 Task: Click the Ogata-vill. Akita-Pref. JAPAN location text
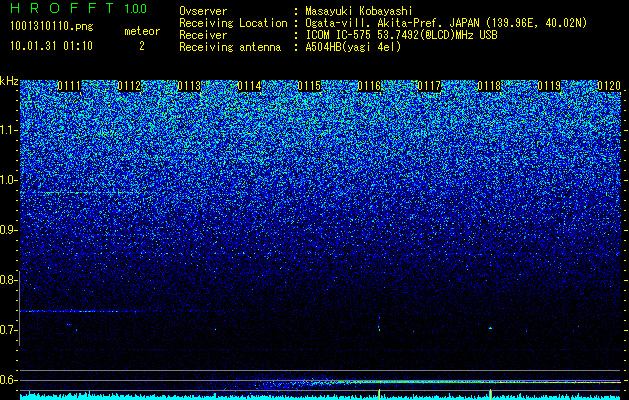[446, 23]
